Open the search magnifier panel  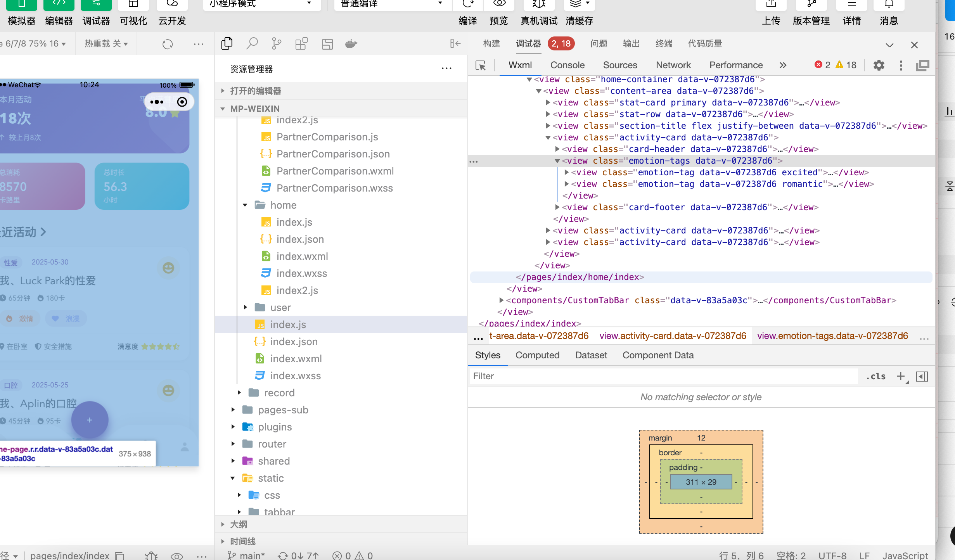pyautogui.click(x=252, y=44)
